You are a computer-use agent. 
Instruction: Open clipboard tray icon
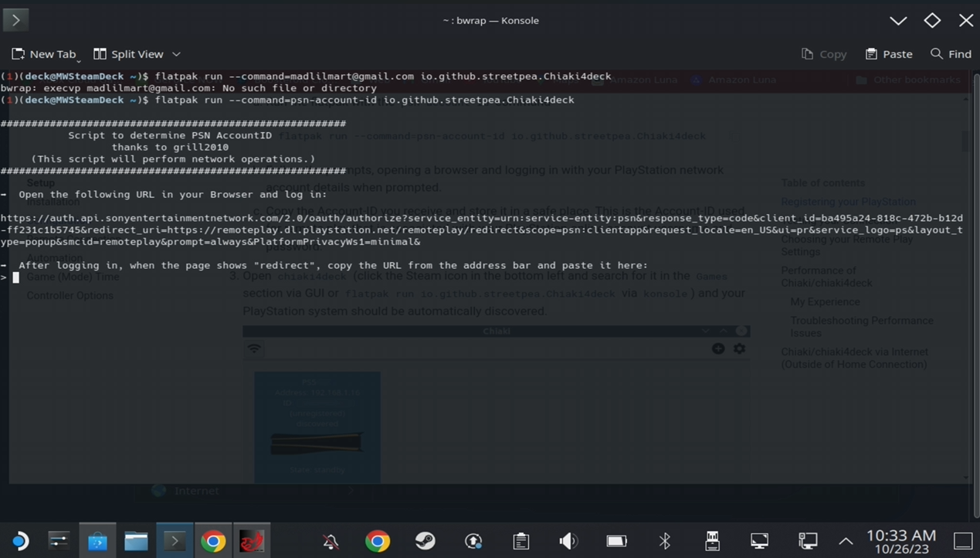coord(521,541)
